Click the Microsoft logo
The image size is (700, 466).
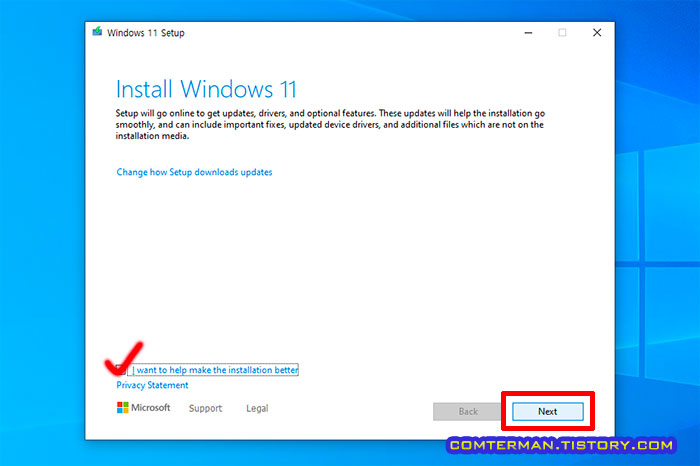[x=143, y=408]
